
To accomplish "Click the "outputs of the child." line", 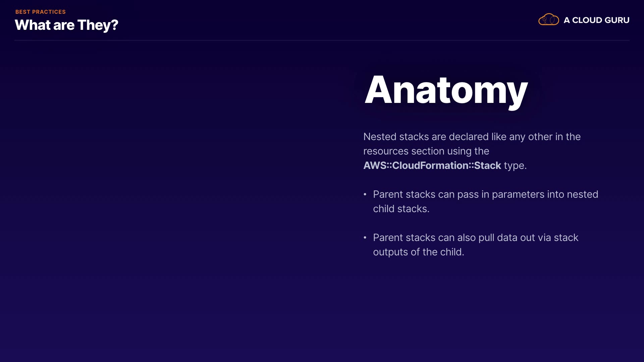I will pyautogui.click(x=418, y=252).
